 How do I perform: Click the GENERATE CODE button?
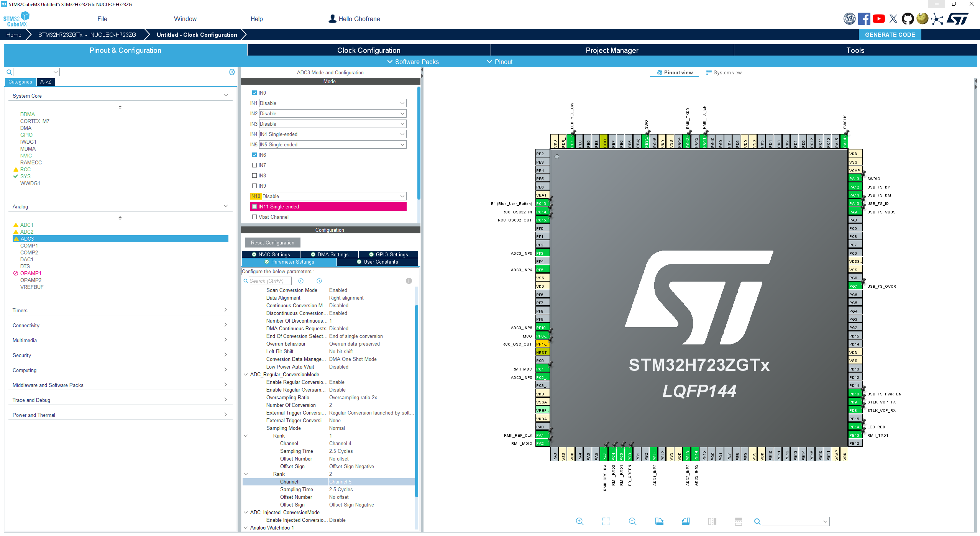890,34
